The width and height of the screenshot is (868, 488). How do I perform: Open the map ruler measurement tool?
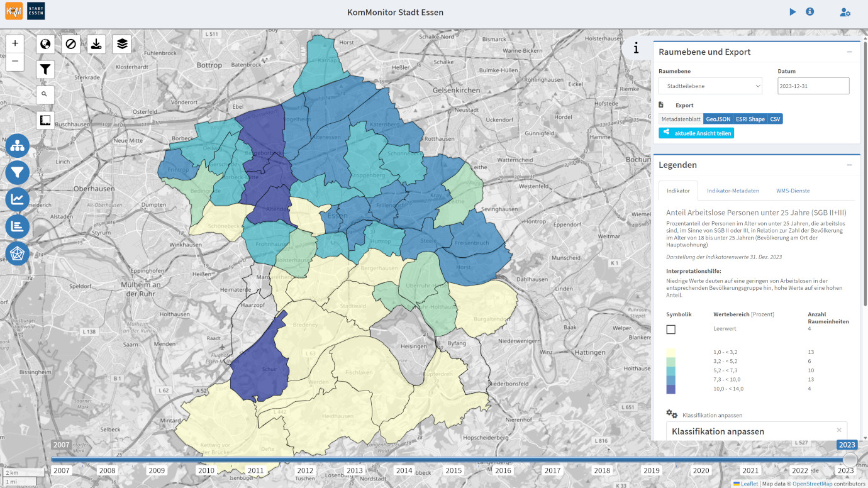45,120
